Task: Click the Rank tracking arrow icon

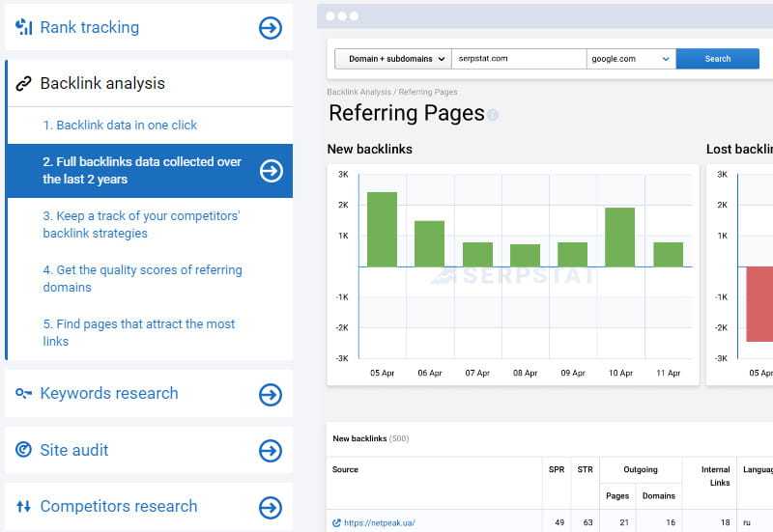Action: click(270, 28)
